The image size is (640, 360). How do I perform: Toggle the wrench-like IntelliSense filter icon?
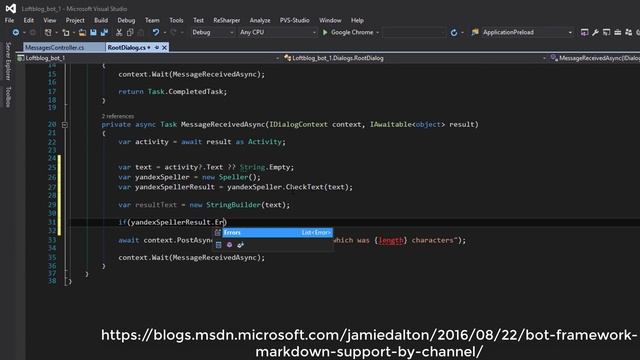pyautogui.click(x=240, y=245)
